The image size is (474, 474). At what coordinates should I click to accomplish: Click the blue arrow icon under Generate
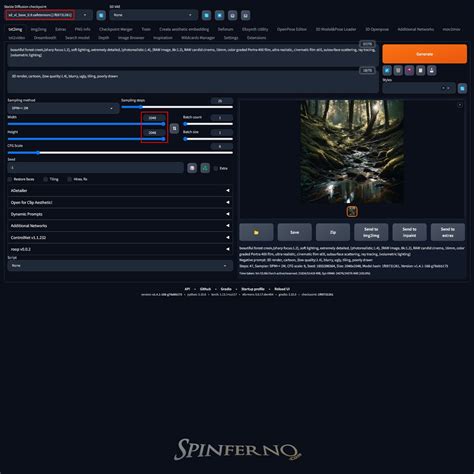387,70
